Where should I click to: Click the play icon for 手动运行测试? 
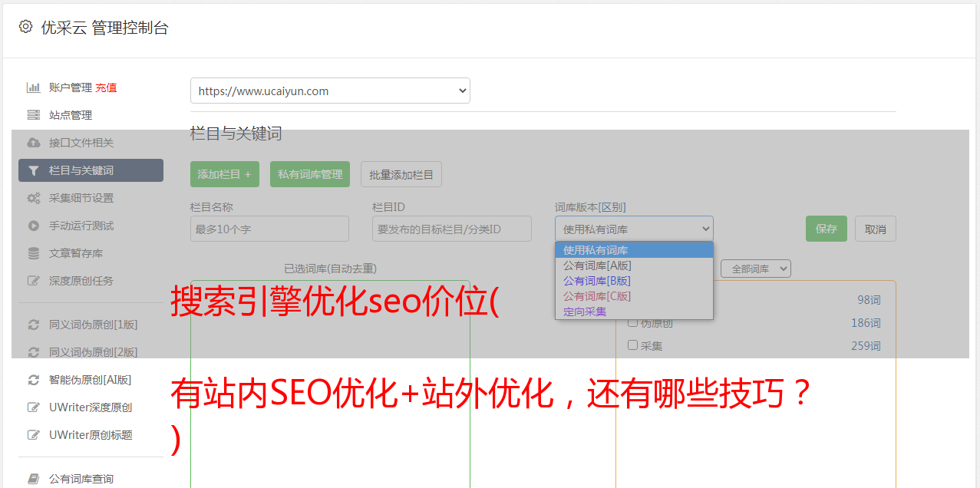[x=33, y=226]
